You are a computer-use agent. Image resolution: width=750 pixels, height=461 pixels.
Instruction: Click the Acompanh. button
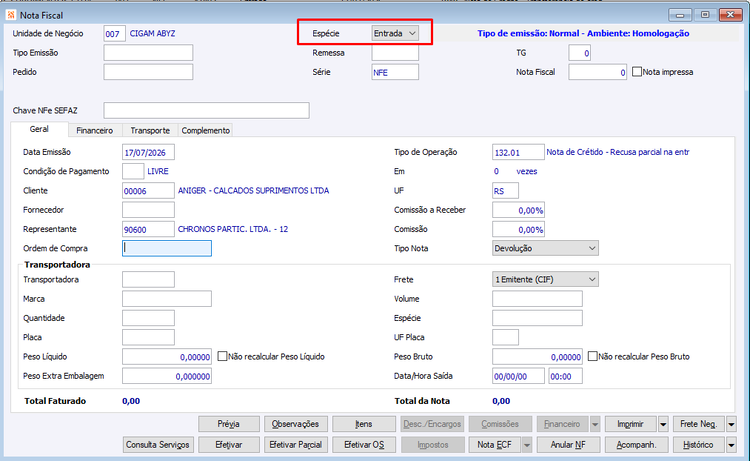(636, 445)
